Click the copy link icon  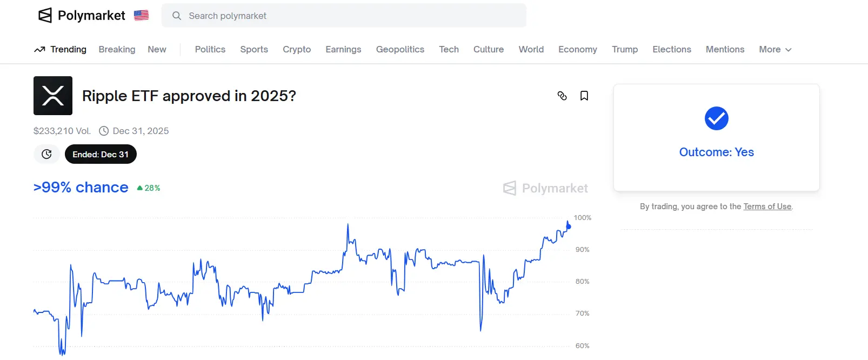[x=562, y=96]
